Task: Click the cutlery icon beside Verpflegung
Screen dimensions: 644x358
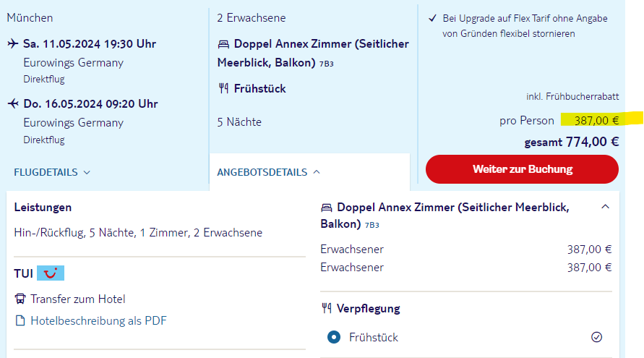Action: [x=327, y=308]
